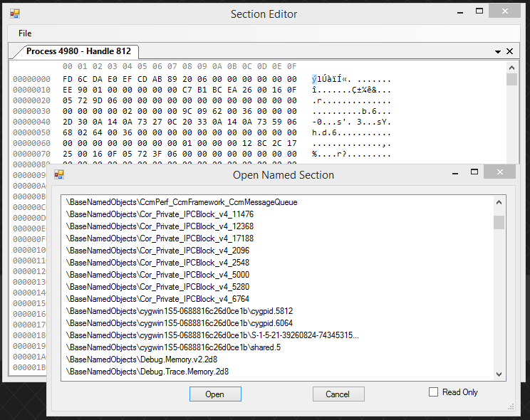
Task: Select the CcmPerf_CcmFramework_CcmMessageQueue entry
Action: point(182,202)
